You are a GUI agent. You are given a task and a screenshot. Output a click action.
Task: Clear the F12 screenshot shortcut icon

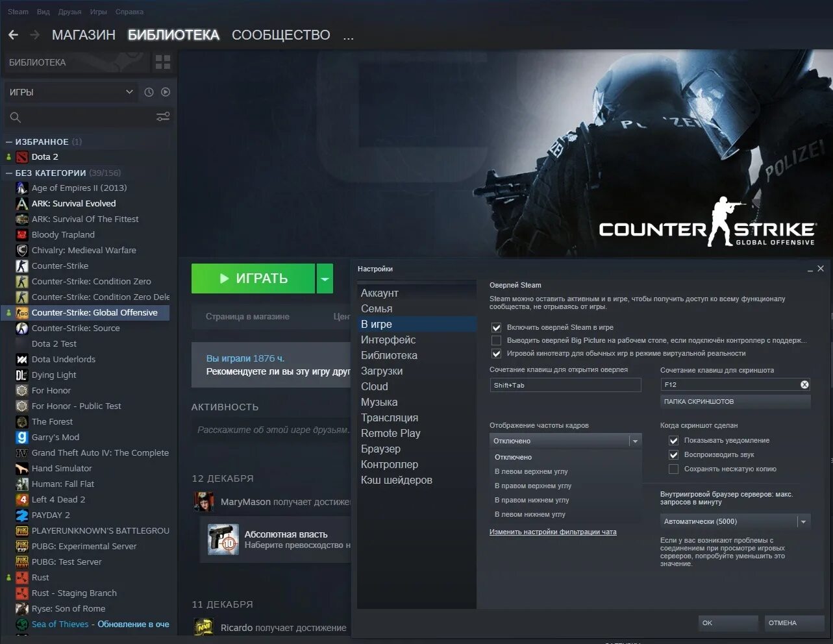[804, 385]
